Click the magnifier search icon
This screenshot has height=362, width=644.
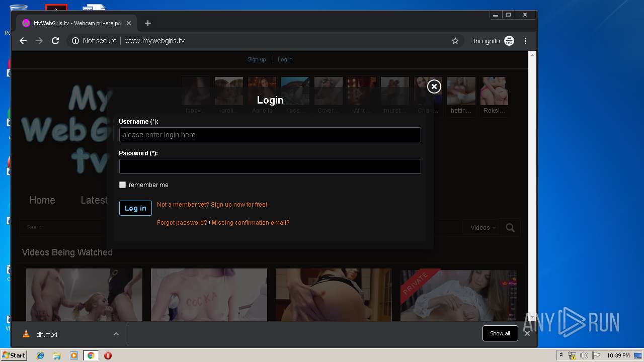click(510, 228)
